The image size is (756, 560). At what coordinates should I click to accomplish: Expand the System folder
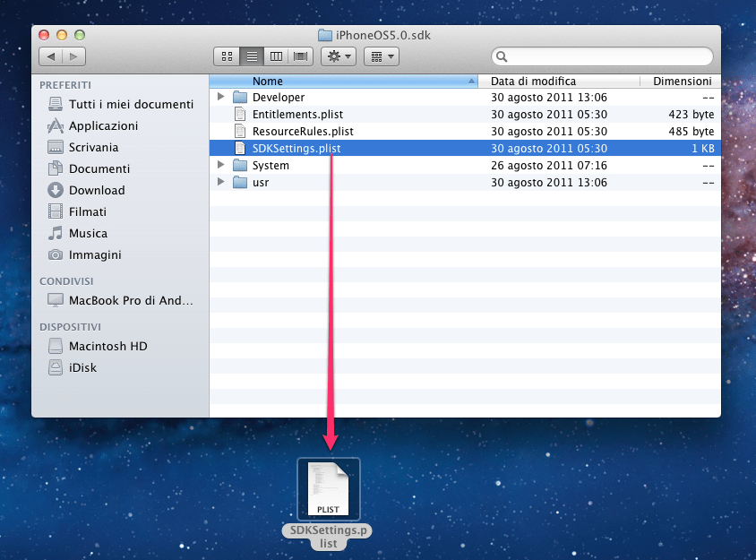point(221,165)
